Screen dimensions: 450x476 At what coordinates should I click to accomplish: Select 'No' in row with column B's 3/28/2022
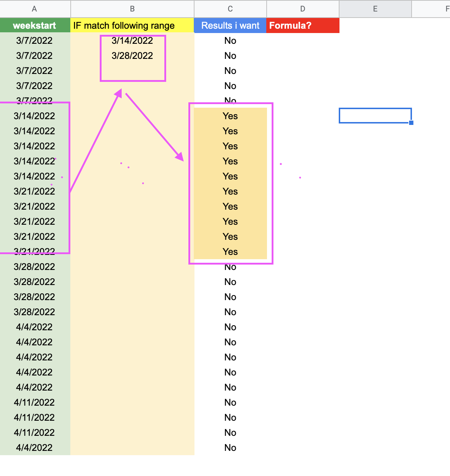click(230, 56)
